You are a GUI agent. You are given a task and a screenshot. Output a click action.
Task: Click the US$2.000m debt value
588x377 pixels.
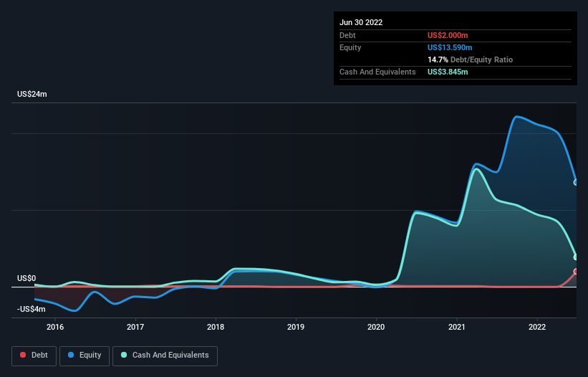coord(448,35)
